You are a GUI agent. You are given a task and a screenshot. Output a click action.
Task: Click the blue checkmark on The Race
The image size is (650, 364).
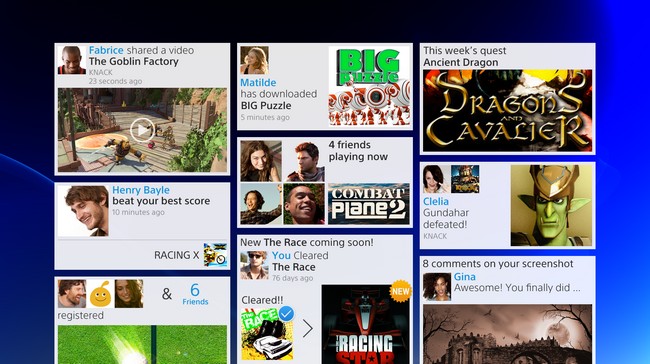click(x=286, y=314)
